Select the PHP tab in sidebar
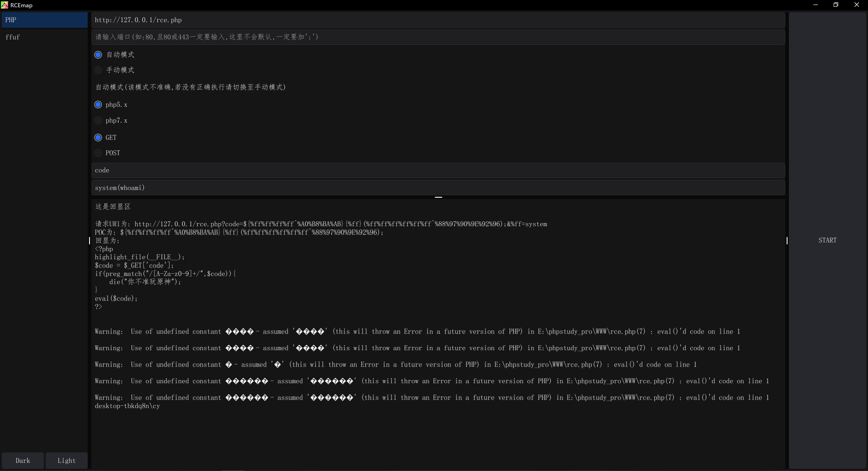868x471 pixels. 44,20
